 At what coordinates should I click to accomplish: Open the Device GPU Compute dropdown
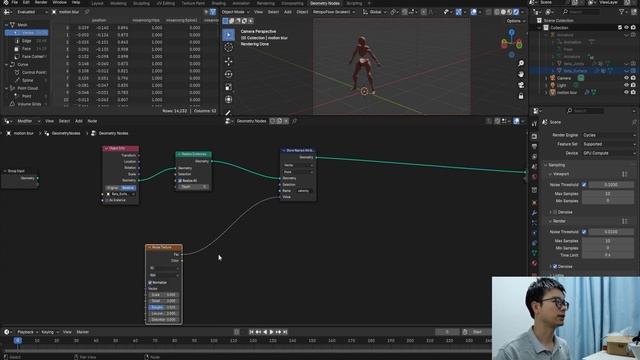[x=609, y=153]
